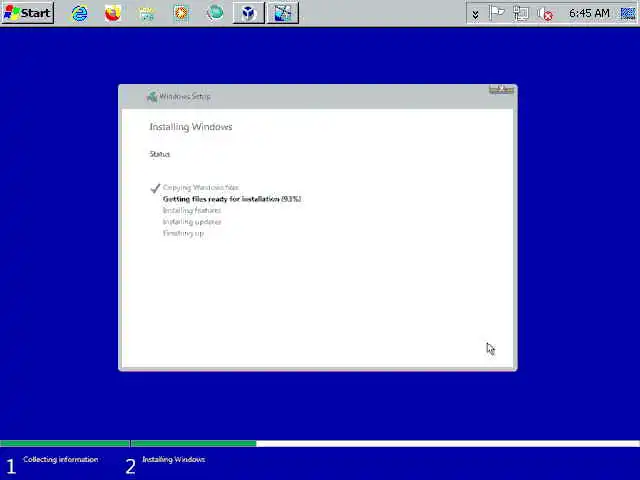Click the Windows Setup title icon
This screenshot has width=640, height=480.
click(152, 97)
